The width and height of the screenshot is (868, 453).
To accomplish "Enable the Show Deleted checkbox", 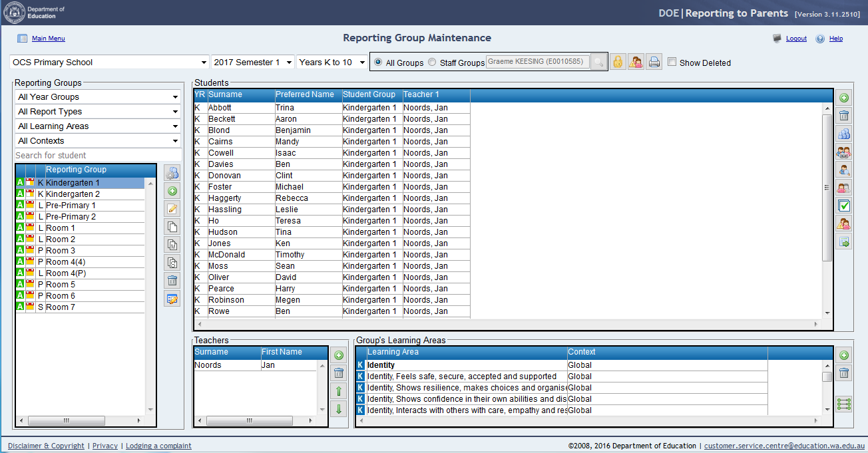I will point(672,62).
